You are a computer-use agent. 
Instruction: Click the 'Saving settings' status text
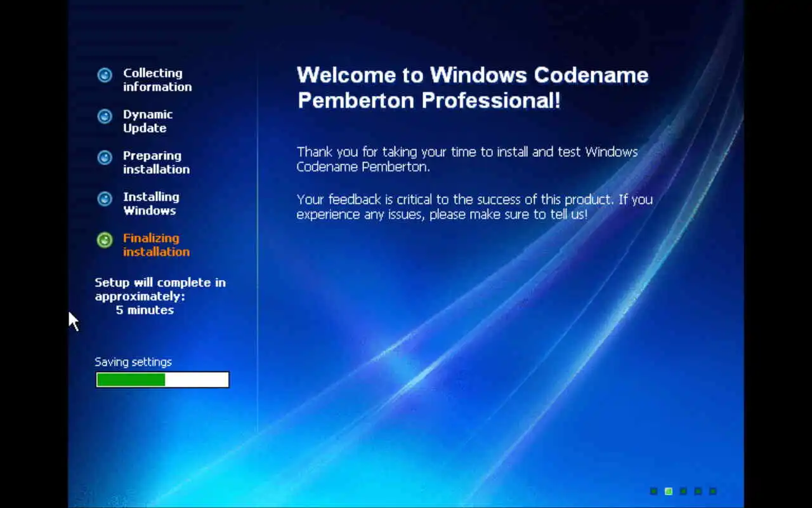coord(133,362)
